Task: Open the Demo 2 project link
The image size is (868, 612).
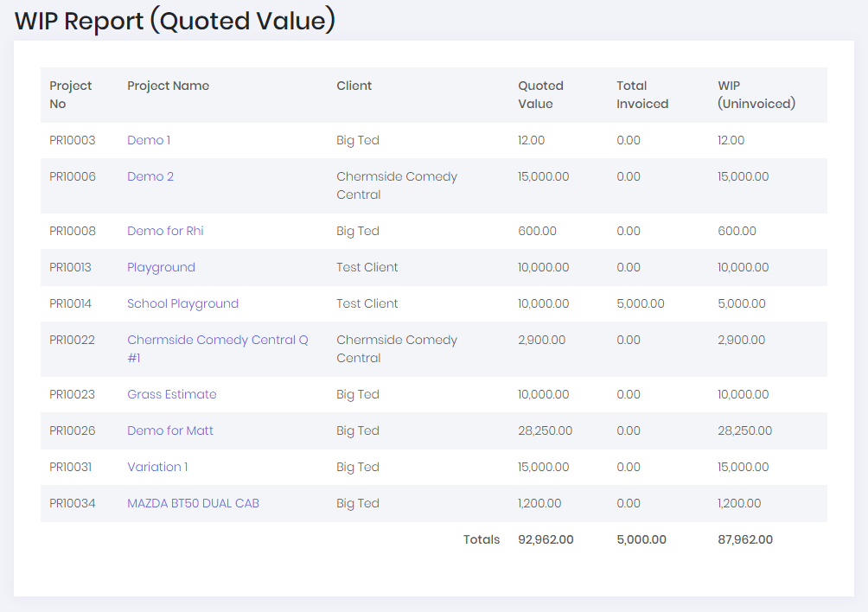Action: (x=150, y=176)
